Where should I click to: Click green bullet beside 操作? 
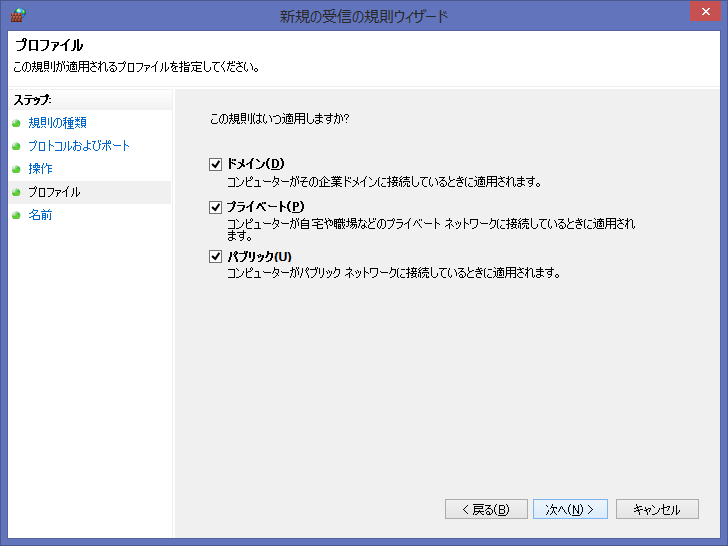[x=16, y=169]
